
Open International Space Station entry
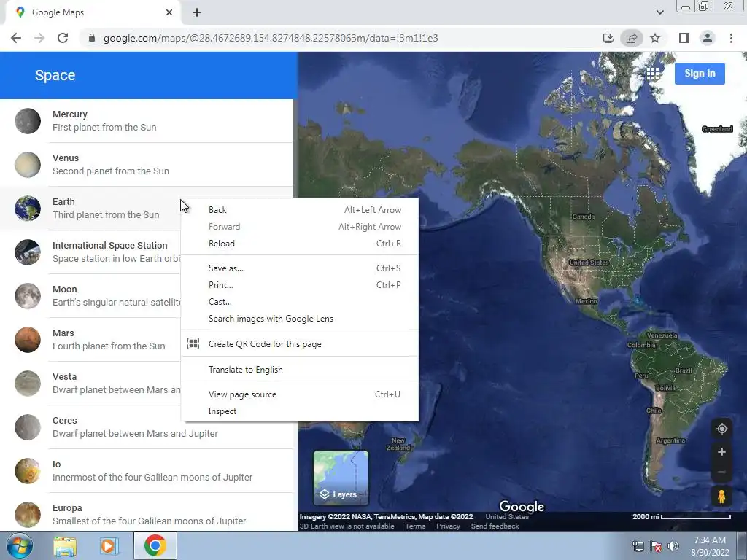[x=146, y=252]
